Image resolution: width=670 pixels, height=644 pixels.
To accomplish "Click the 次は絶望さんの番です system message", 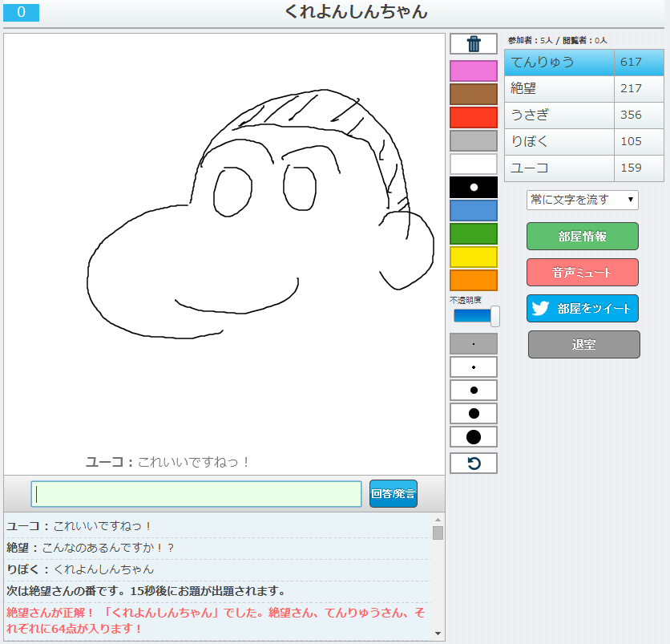I will (146, 591).
